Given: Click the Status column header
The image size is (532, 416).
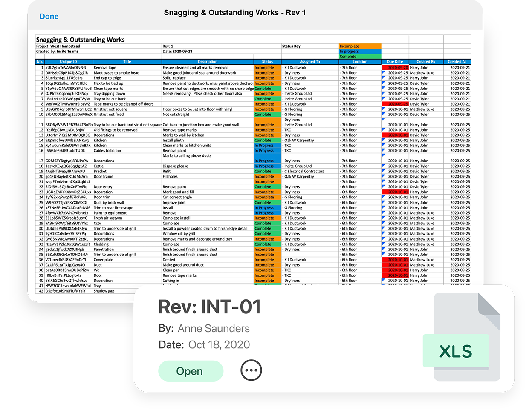Looking at the screenshot, I should pyautogui.click(x=267, y=62).
